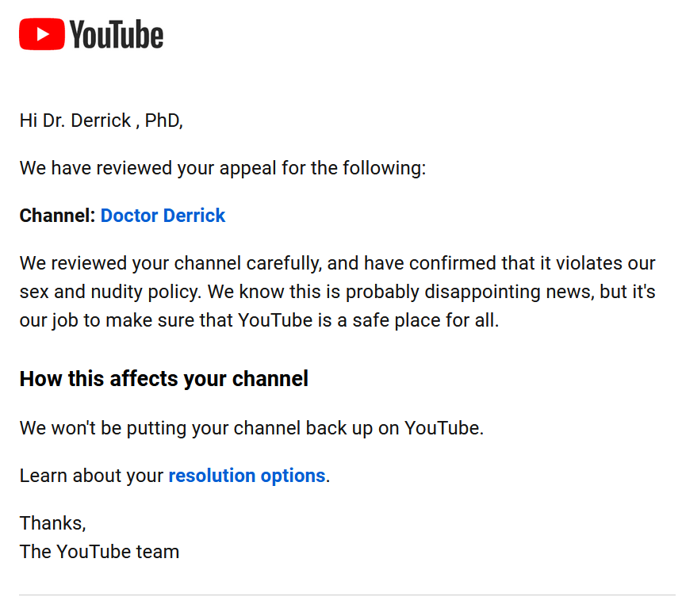Image resolution: width=682 pixels, height=616 pixels.
Task: Click 'We have reviewed your appeal for the following:'
Action: (223, 168)
